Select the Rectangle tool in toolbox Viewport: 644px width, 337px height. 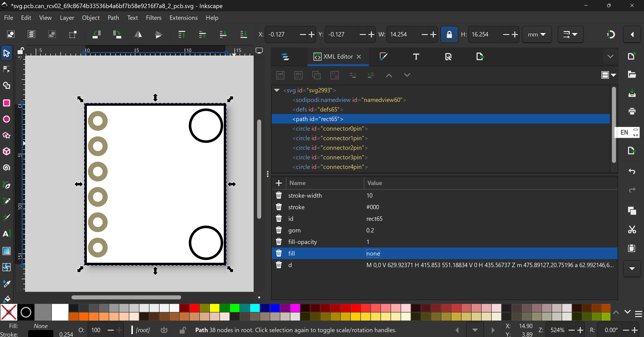point(7,103)
